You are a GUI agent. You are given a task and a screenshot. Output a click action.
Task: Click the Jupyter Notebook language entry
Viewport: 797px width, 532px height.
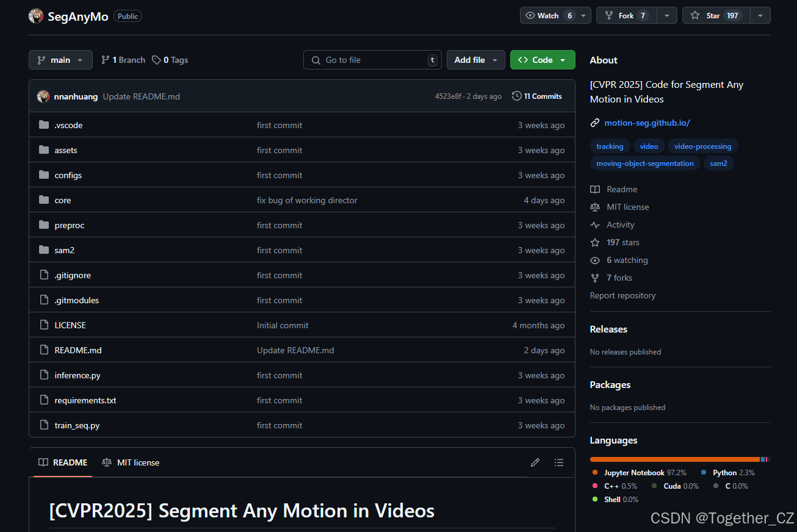point(639,473)
